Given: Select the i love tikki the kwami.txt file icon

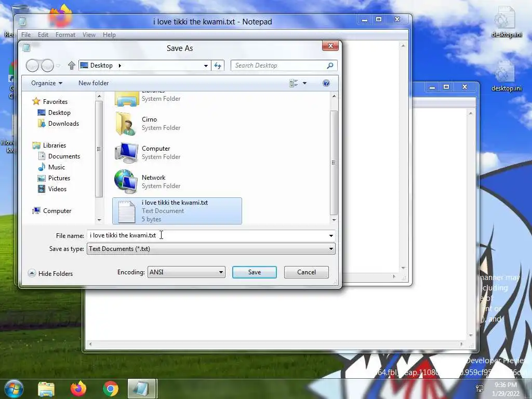Looking at the screenshot, I should [126, 211].
